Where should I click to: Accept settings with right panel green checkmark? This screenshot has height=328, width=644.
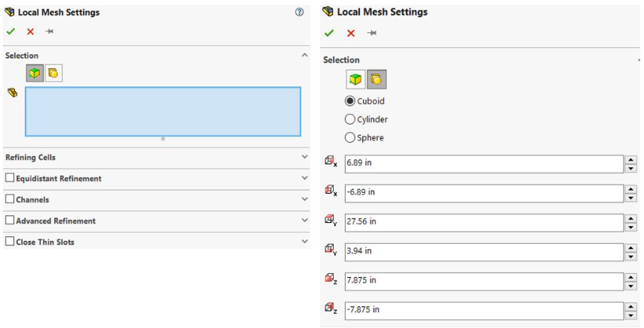pos(328,33)
